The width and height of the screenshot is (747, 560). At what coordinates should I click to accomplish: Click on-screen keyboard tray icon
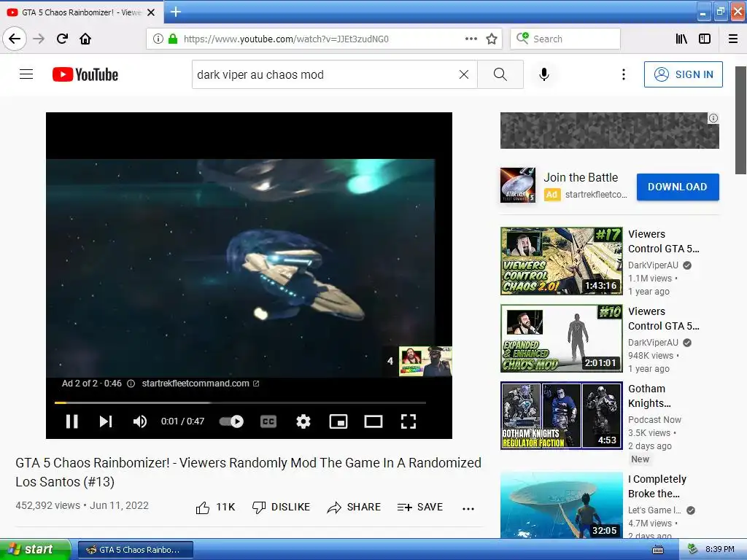pos(657,550)
